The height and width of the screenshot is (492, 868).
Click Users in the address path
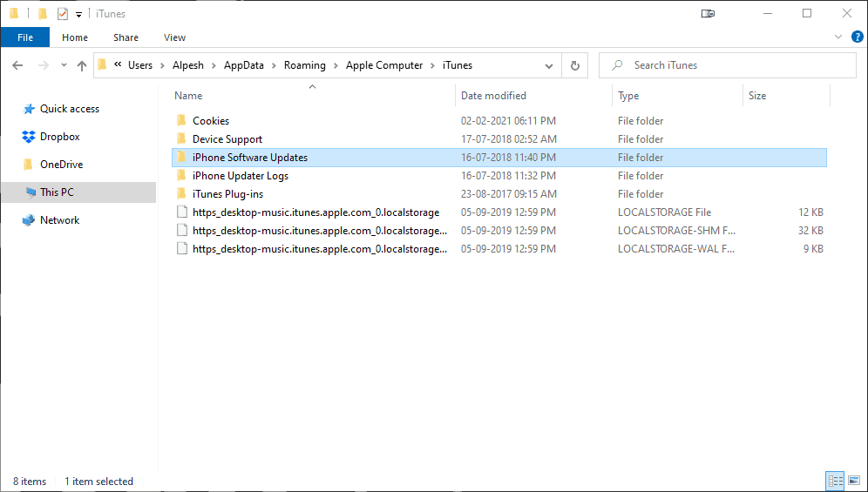(x=140, y=65)
